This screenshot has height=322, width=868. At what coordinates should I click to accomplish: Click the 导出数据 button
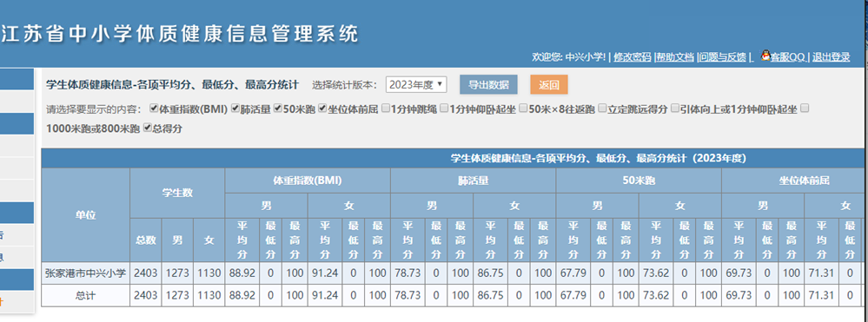tap(488, 85)
